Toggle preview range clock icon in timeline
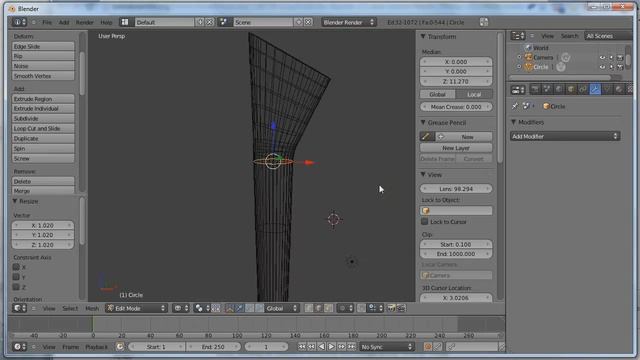Viewport: 640px width, 360px height. click(120, 347)
